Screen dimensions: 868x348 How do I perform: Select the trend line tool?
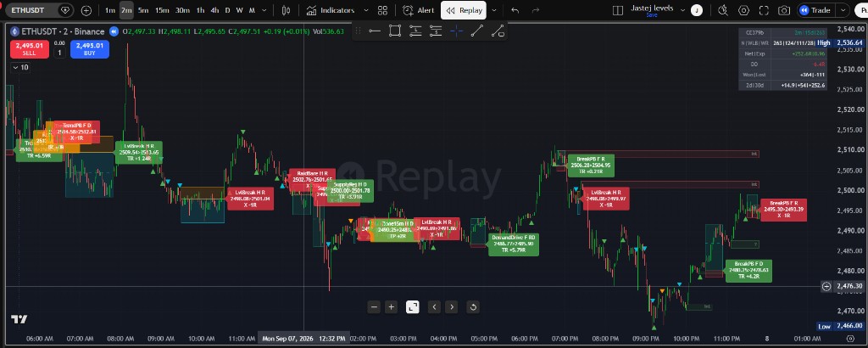pyautogui.click(x=476, y=31)
